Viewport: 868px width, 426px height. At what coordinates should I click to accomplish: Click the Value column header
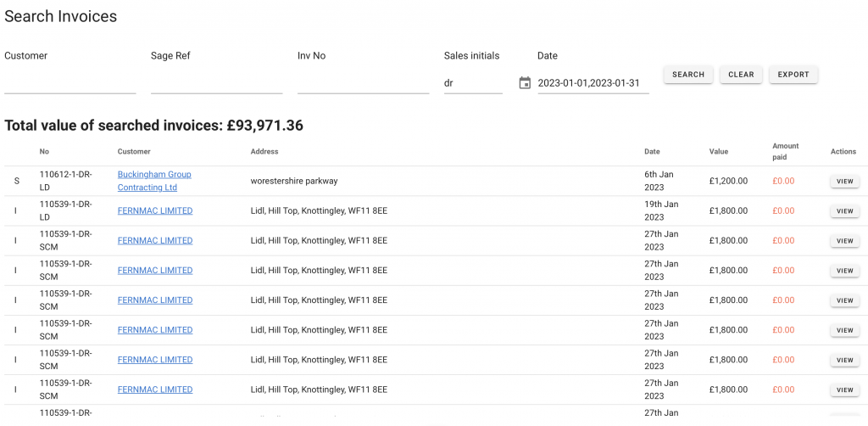718,152
